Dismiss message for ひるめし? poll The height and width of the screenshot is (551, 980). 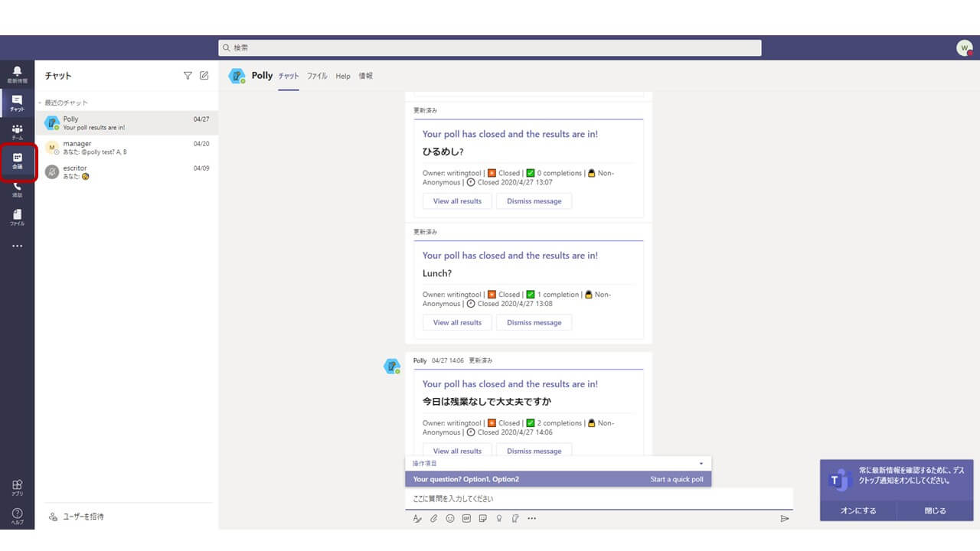click(534, 201)
